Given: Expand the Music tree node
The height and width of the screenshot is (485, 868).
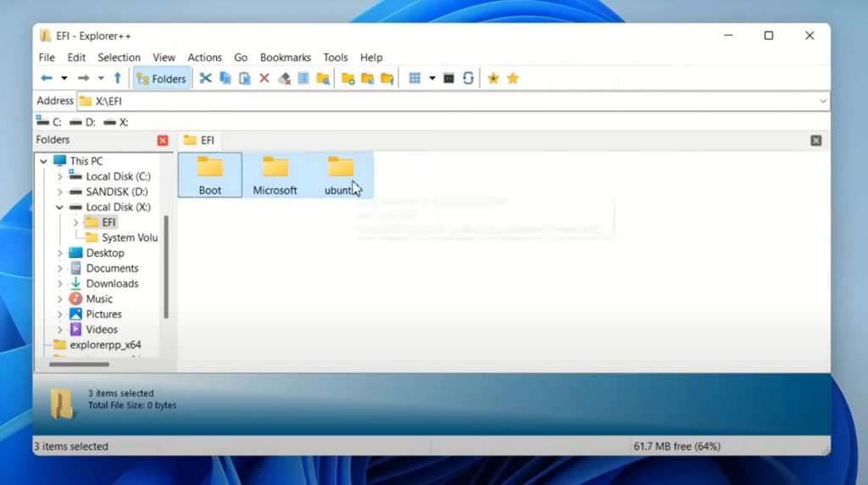Looking at the screenshot, I should [x=59, y=299].
